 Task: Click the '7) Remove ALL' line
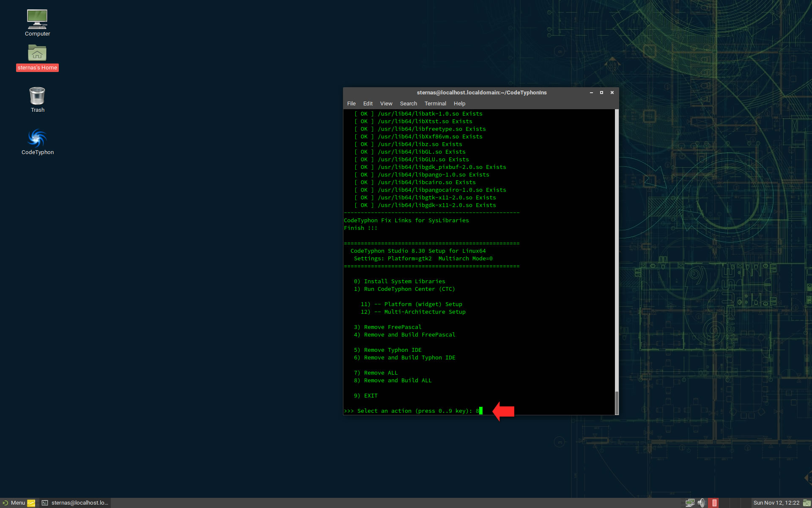tap(376, 373)
